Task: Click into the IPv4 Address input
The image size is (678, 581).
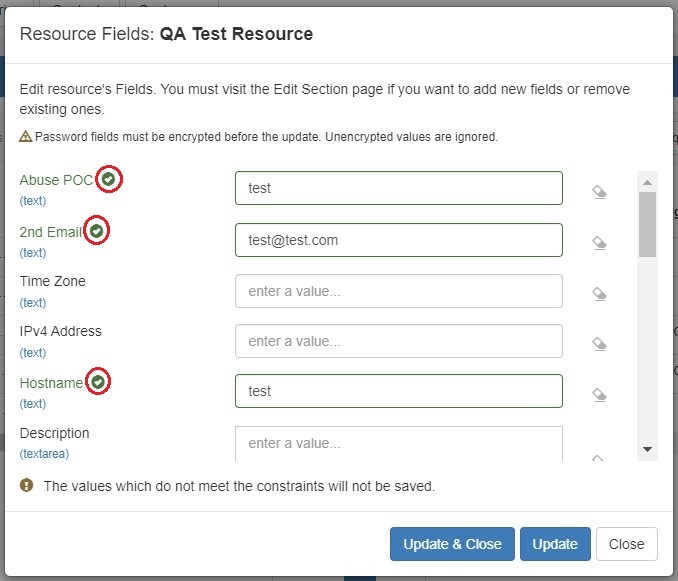Action: pos(398,341)
